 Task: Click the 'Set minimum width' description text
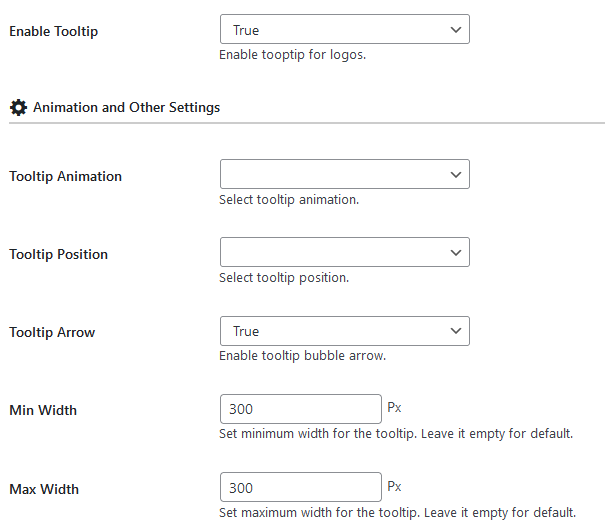[395, 434]
